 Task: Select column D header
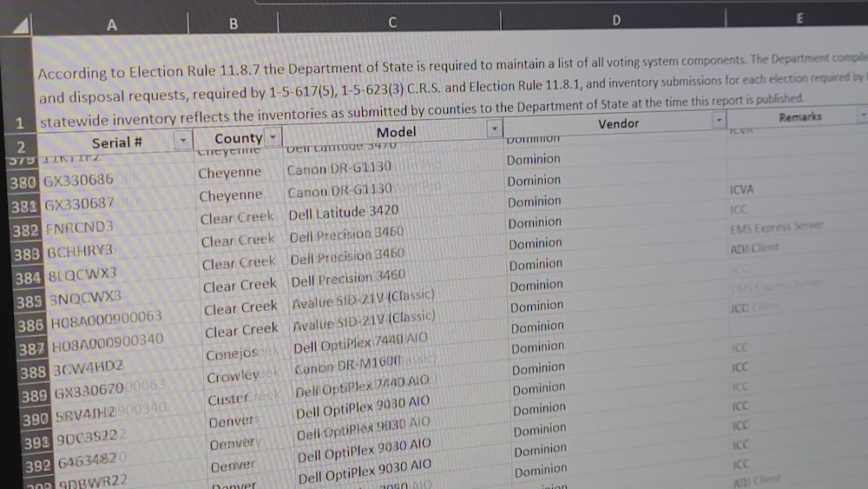[x=616, y=20]
